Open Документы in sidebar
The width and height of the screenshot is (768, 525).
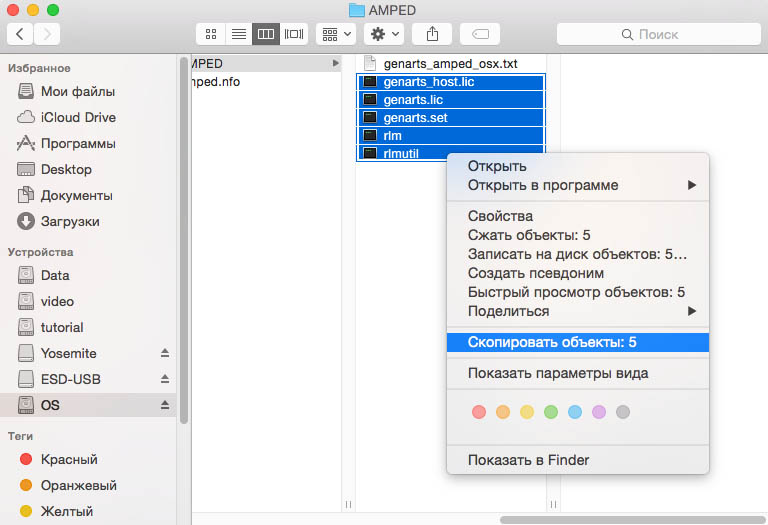(x=88, y=195)
